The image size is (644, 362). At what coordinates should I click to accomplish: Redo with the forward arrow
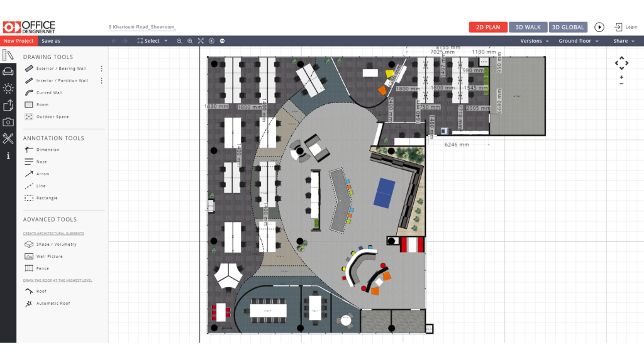tap(125, 41)
